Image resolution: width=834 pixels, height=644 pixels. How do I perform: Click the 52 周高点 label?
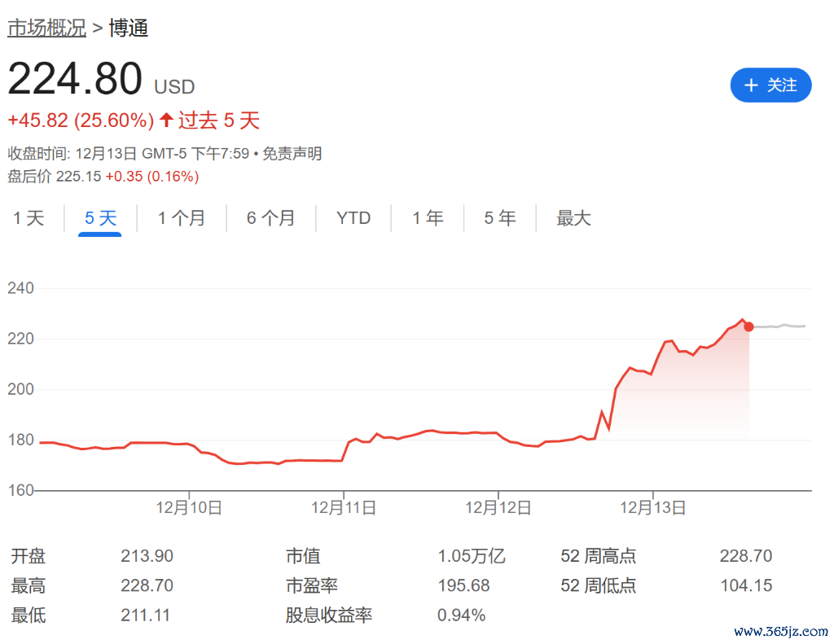(599, 556)
